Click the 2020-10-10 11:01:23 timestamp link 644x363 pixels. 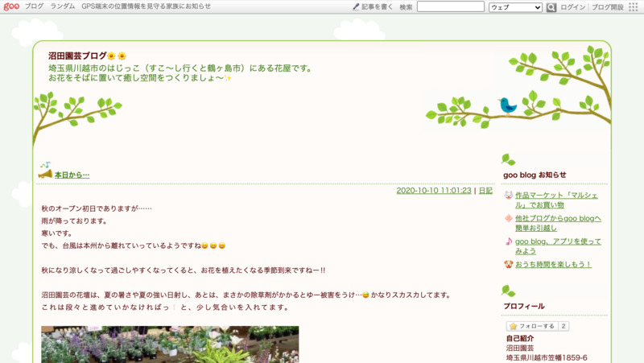[x=434, y=191]
